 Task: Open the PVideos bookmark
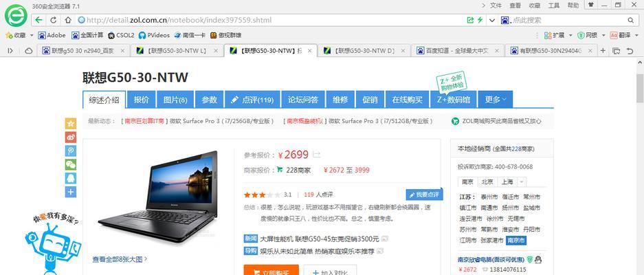pyautogui.click(x=154, y=35)
